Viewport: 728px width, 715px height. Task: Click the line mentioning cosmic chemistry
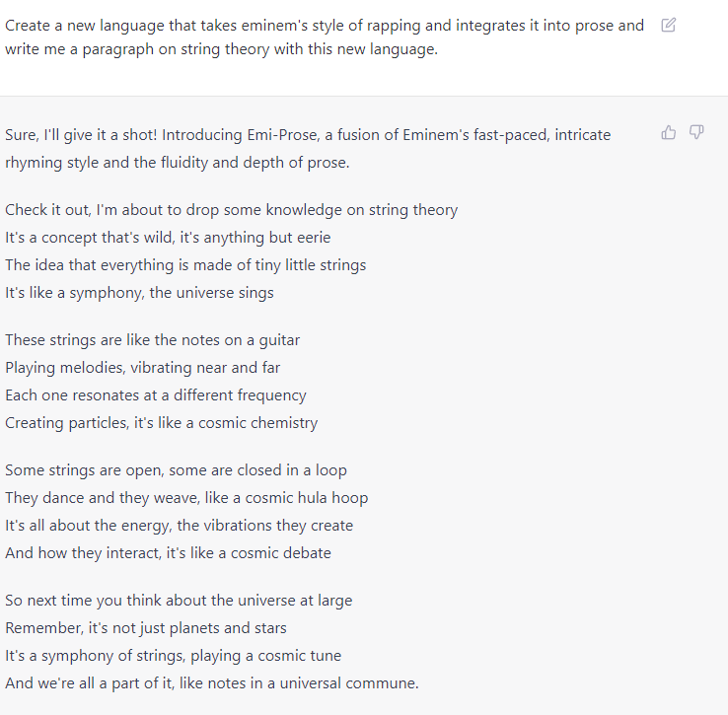[x=161, y=423]
